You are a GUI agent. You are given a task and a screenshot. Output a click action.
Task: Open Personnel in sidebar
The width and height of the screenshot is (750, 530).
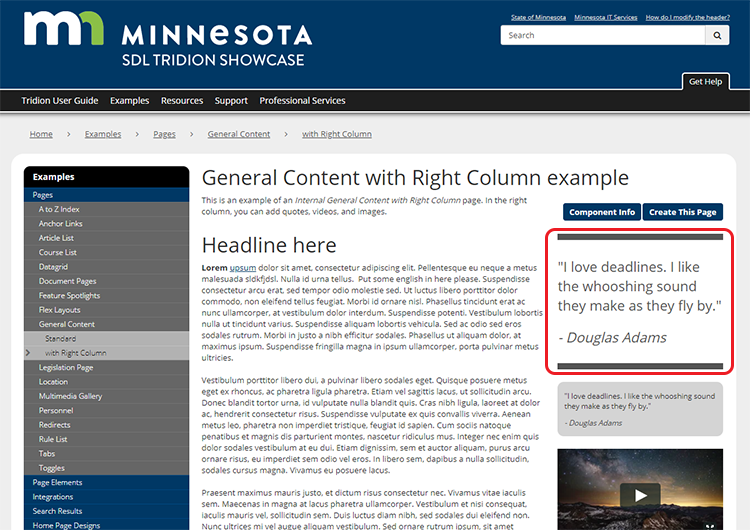[x=107, y=410]
